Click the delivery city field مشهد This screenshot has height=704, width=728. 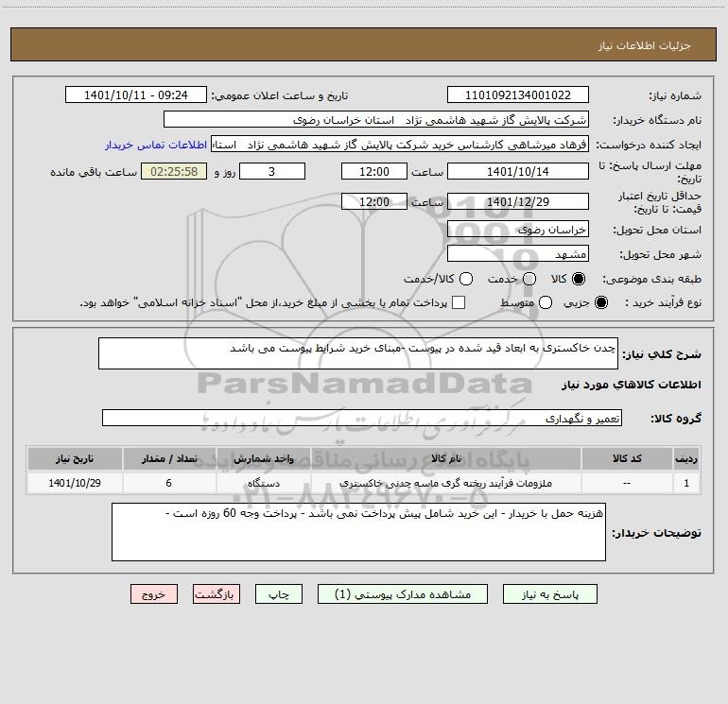[518, 254]
